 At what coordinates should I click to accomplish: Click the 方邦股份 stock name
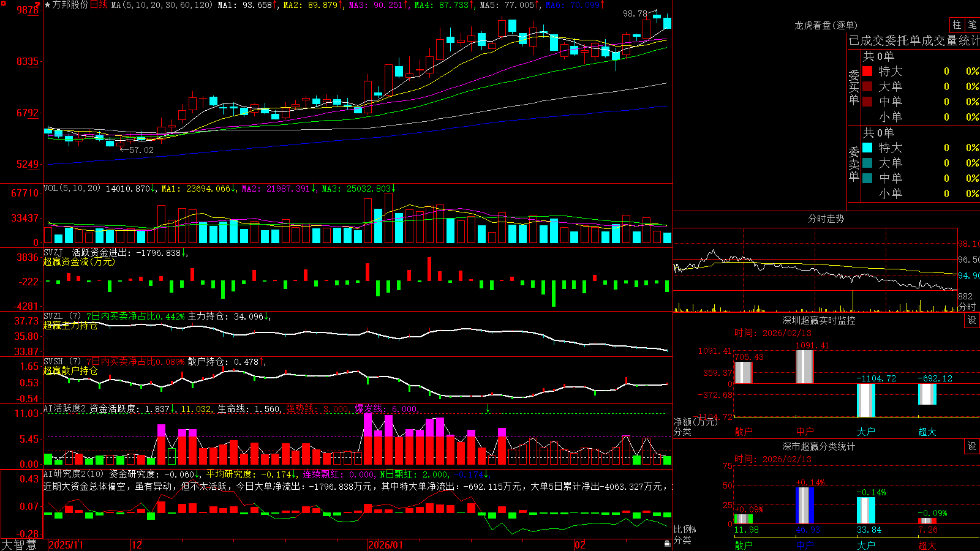coord(70,5)
